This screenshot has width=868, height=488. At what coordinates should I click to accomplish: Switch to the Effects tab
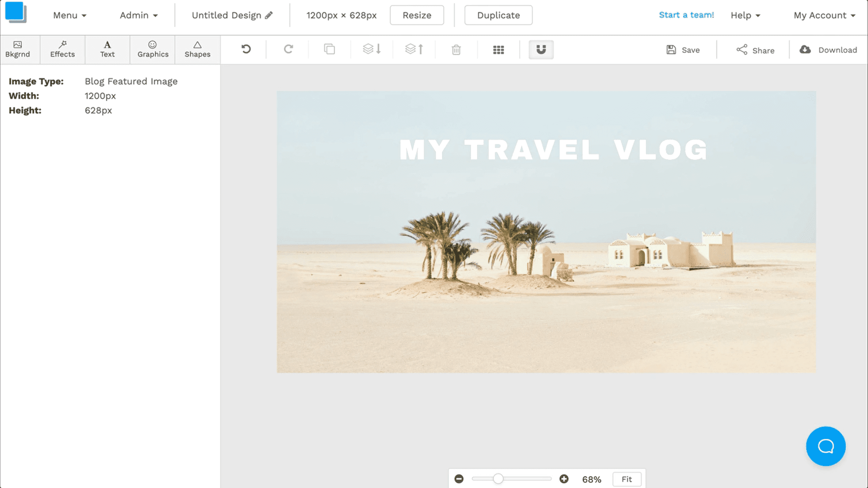point(62,49)
